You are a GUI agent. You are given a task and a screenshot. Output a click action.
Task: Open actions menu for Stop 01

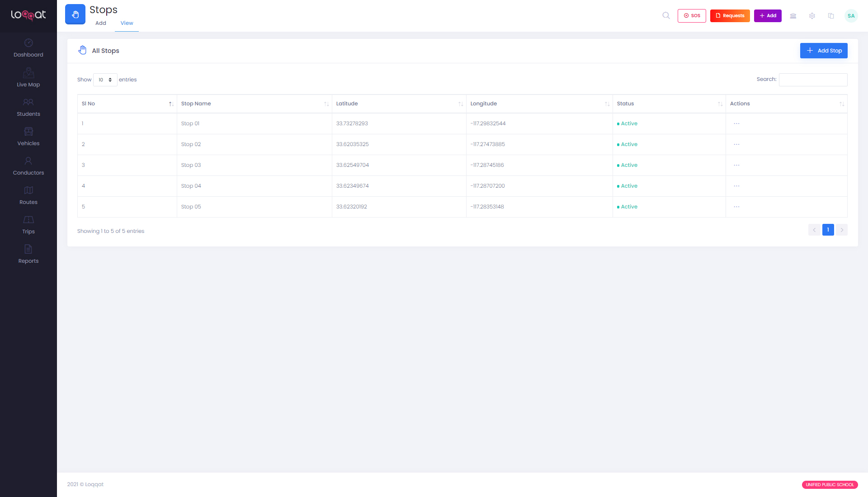[x=736, y=123]
